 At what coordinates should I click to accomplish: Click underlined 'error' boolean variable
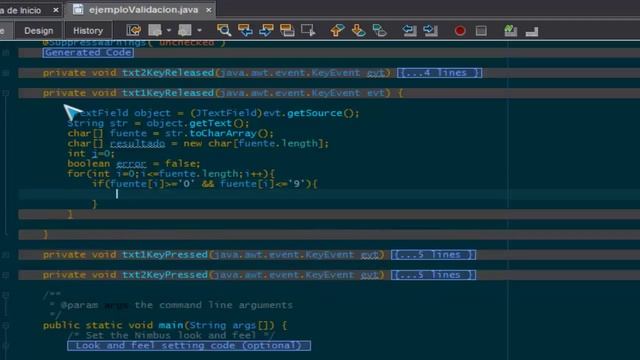pyautogui.click(x=131, y=164)
